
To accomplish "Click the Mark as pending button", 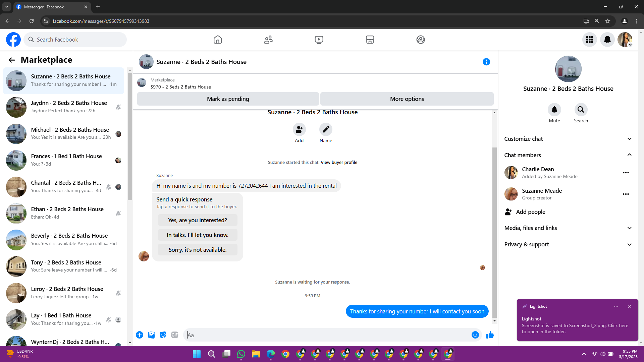I will 228,99.
